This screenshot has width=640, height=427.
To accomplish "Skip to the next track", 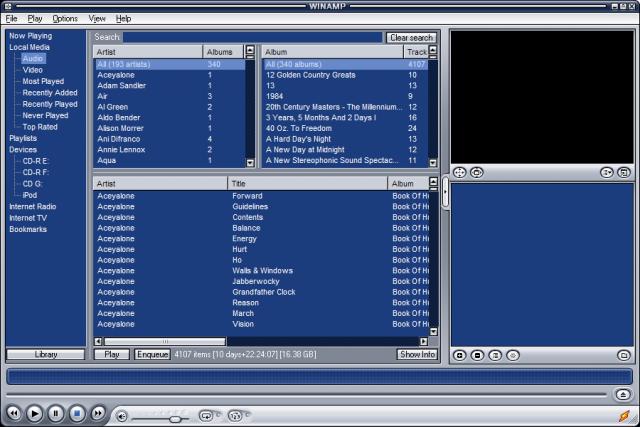I will [98, 414].
